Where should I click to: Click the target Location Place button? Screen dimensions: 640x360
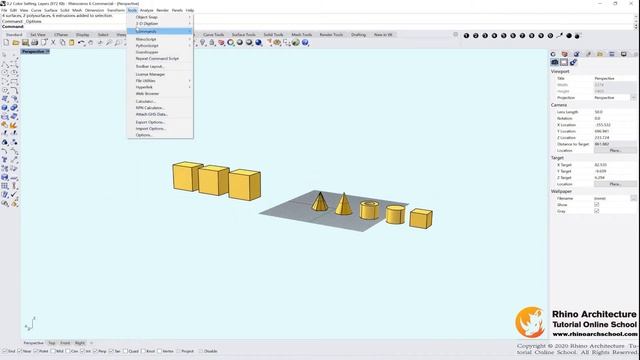(x=615, y=184)
